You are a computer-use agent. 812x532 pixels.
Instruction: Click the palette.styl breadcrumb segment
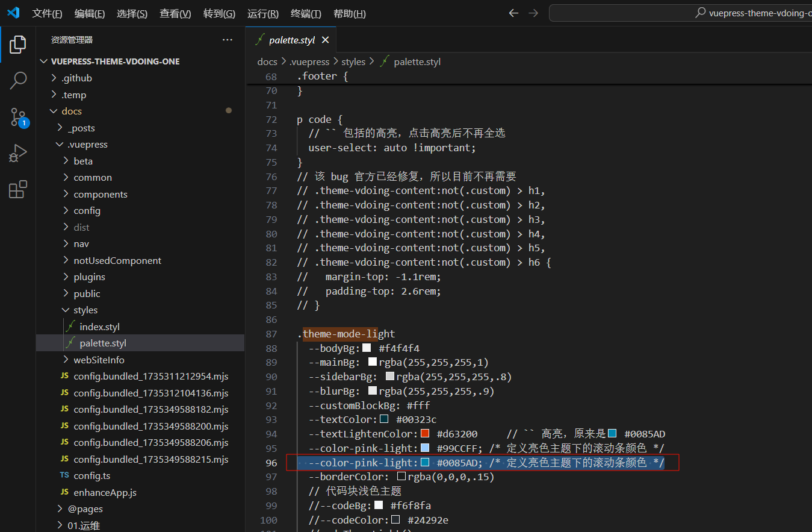click(x=417, y=61)
